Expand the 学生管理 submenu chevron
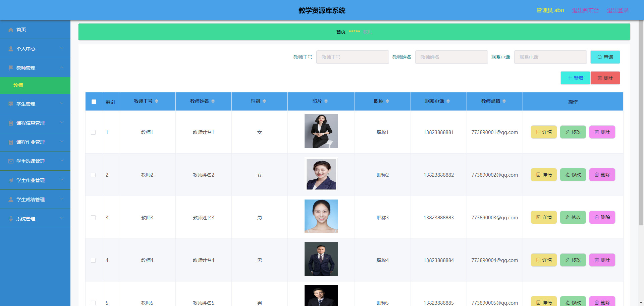644x306 pixels. 62,103
